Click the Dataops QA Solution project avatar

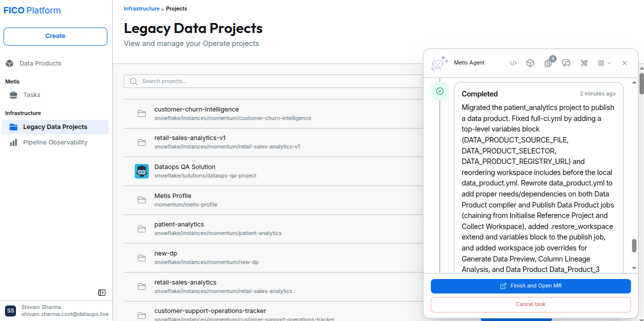click(x=142, y=171)
